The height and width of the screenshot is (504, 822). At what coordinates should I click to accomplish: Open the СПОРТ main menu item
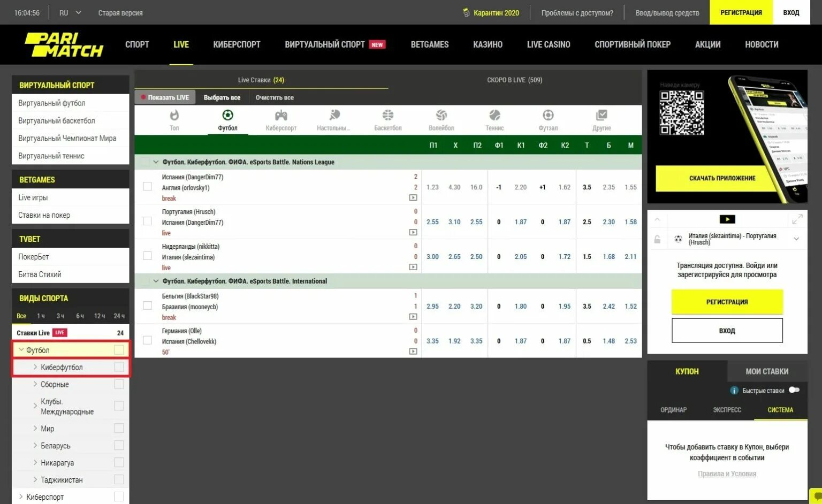click(137, 44)
